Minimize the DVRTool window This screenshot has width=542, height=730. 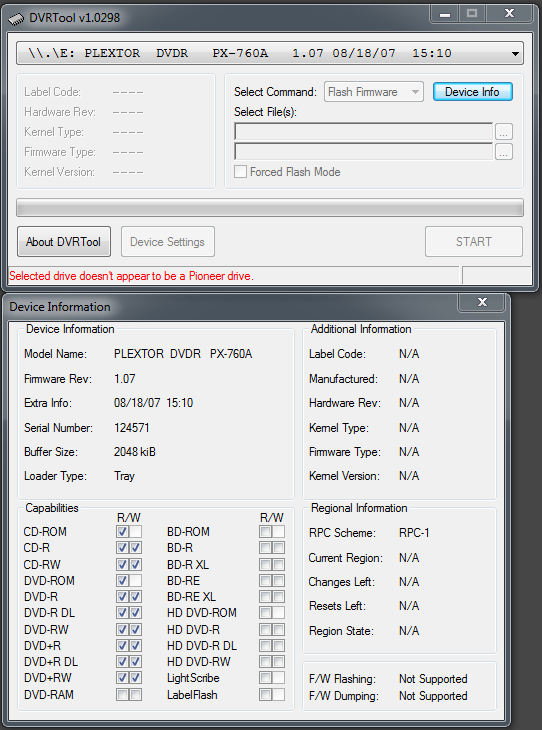click(445, 14)
